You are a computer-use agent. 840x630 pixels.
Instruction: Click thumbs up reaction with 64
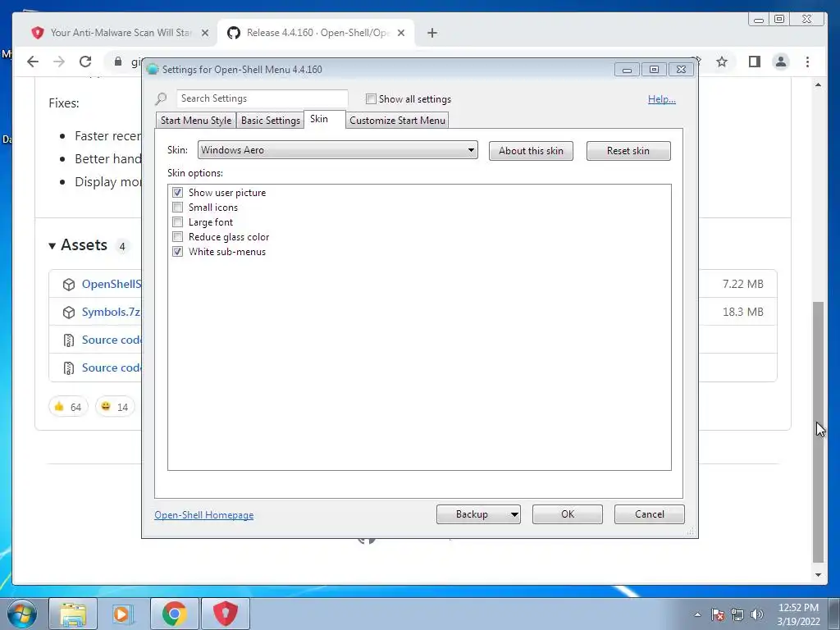pyautogui.click(x=68, y=407)
